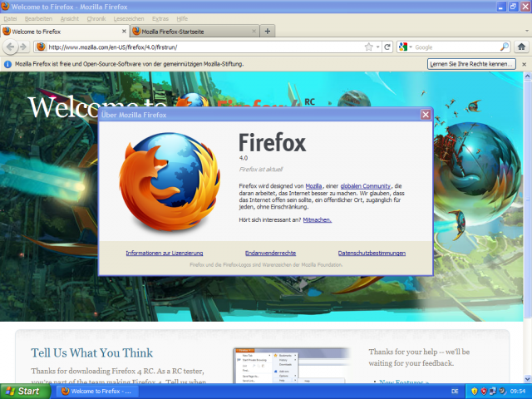Click the Firefox ist aktuell status text
The height and width of the screenshot is (399, 532).
[260, 170]
